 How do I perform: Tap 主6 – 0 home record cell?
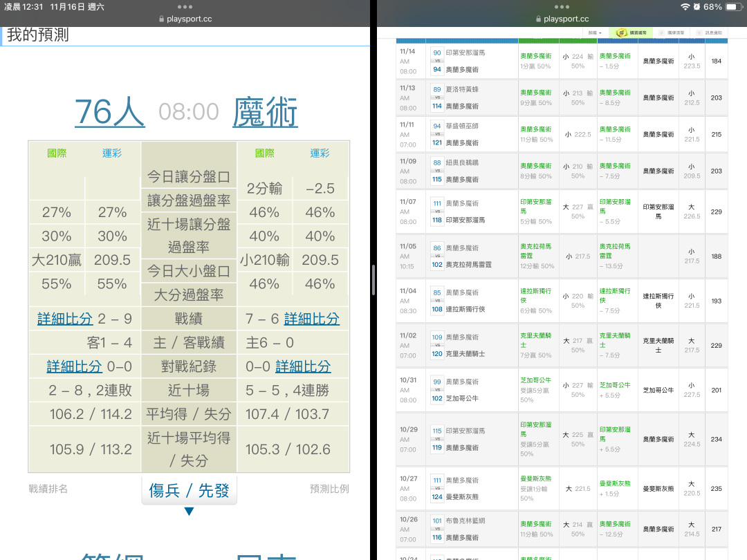coord(293,343)
